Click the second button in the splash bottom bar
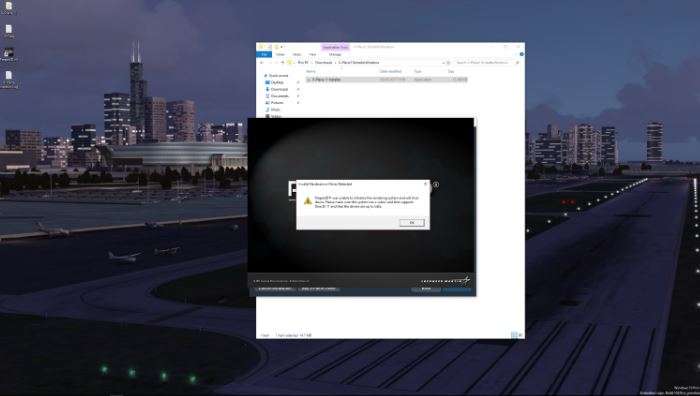 coord(318,289)
